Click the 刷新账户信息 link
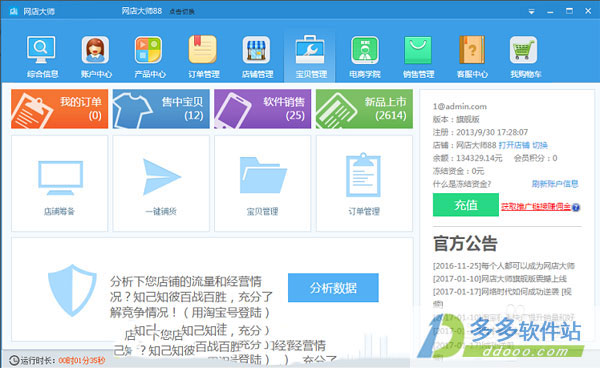Image resolution: width=600 pixels, height=368 pixels. coord(555,184)
